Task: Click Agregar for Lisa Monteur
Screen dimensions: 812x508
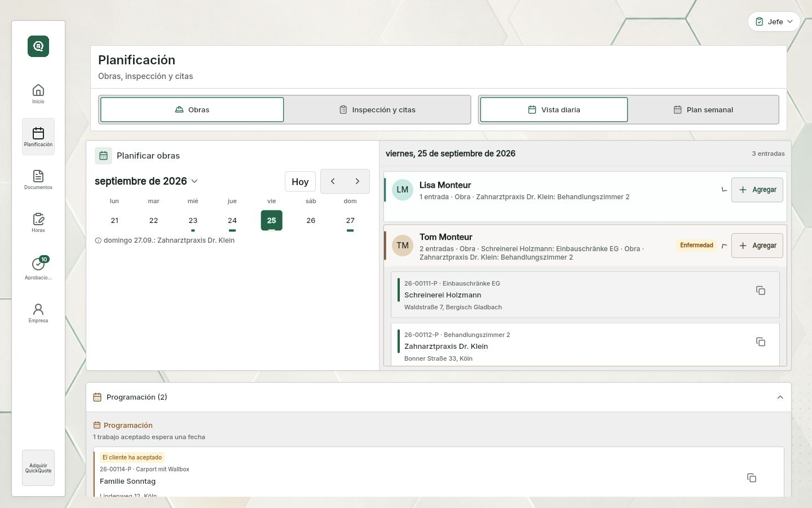Action: 757,190
